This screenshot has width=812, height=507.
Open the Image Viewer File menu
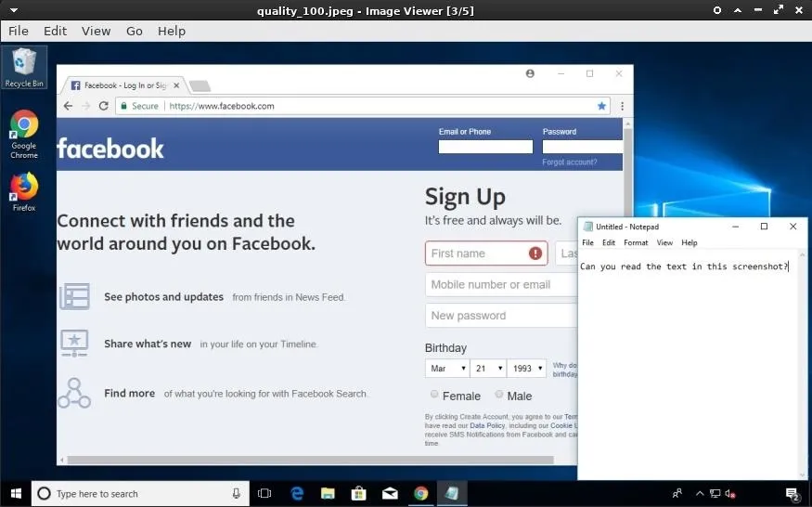[x=19, y=31]
